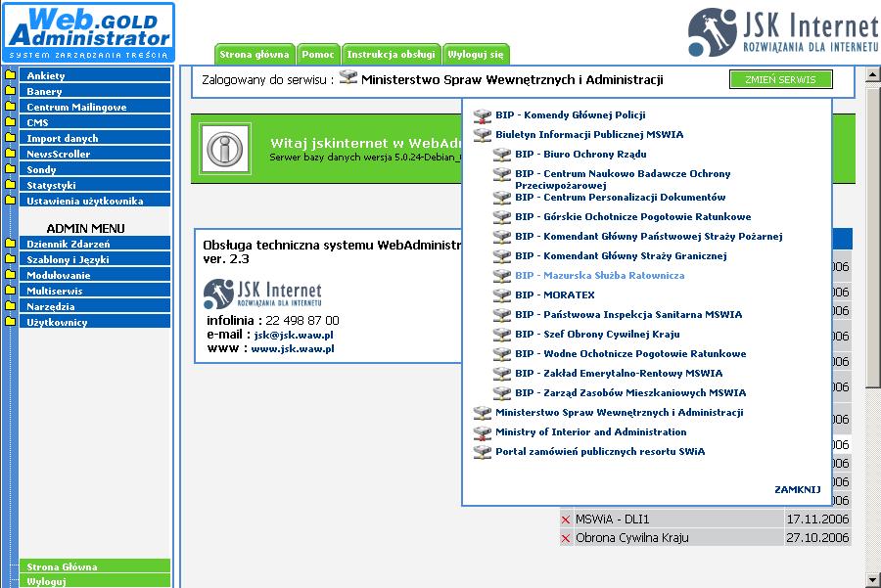The width and height of the screenshot is (881, 588).
Task: Click the folder icon beside CMS
Action: tap(10, 122)
